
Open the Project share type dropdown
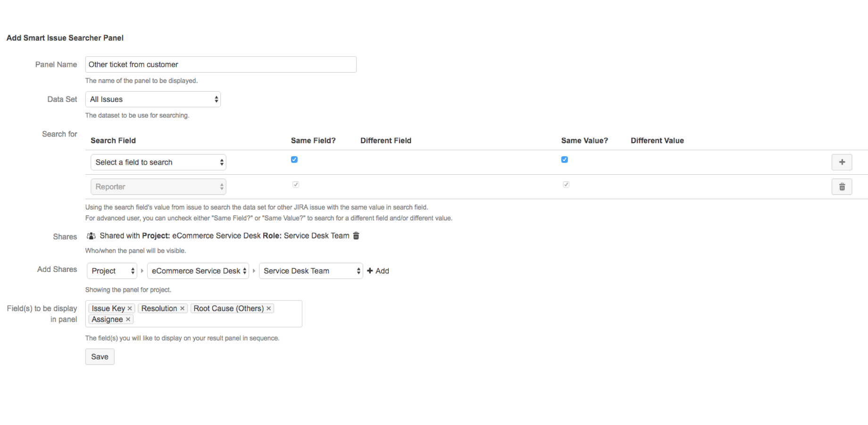[111, 271]
